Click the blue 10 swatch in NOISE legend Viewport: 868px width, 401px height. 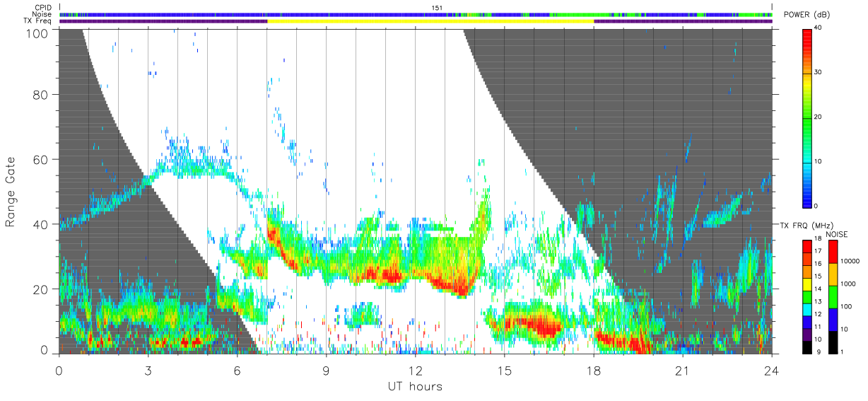point(833,319)
